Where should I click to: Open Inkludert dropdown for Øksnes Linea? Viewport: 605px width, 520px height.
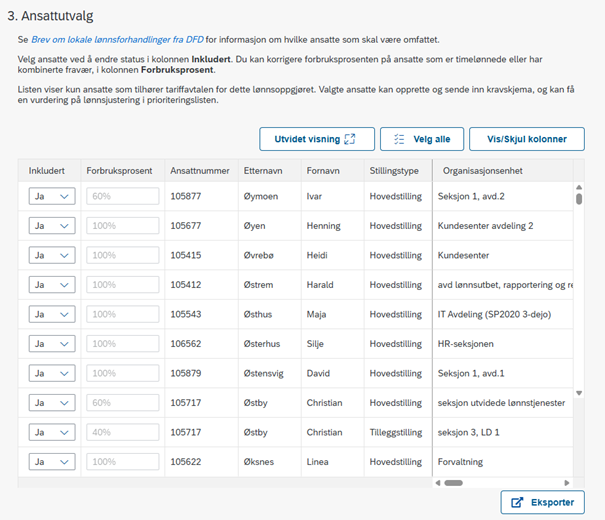tap(52, 462)
